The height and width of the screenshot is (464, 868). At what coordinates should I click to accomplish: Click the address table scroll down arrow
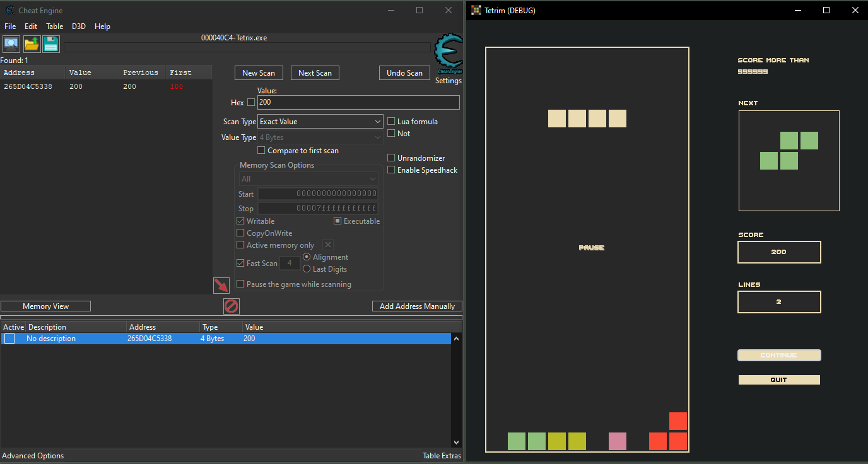[457, 443]
